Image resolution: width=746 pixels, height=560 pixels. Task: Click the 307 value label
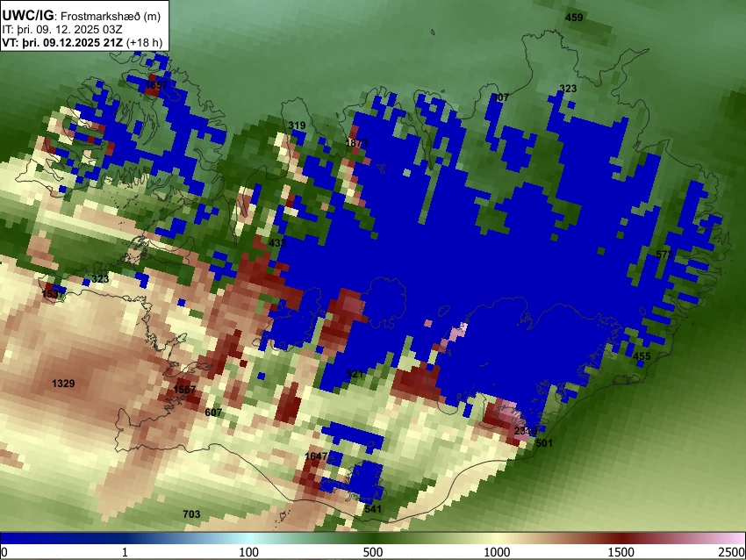500,97
